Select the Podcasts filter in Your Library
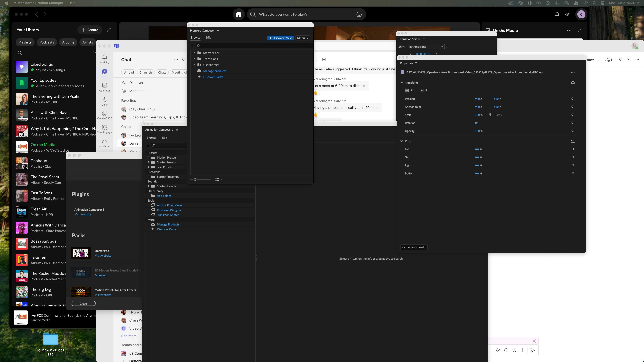Viewport: 644px width, 362px height. point(47,42)
